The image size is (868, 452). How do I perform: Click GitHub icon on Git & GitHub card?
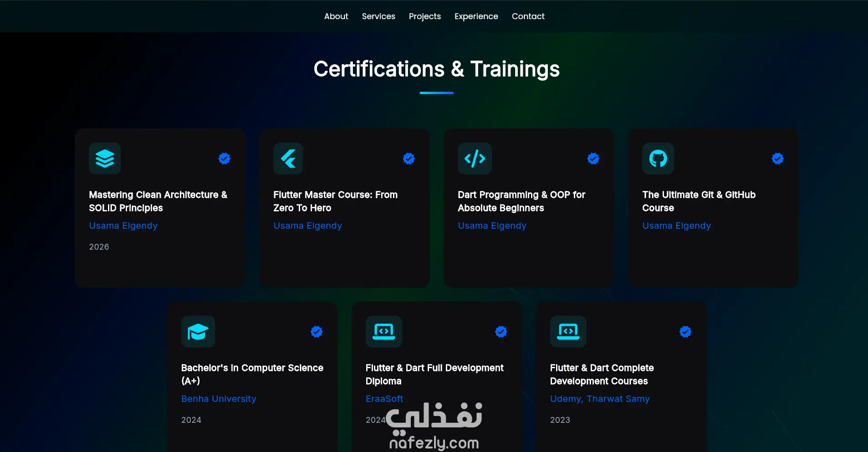(x=658, y=159)
